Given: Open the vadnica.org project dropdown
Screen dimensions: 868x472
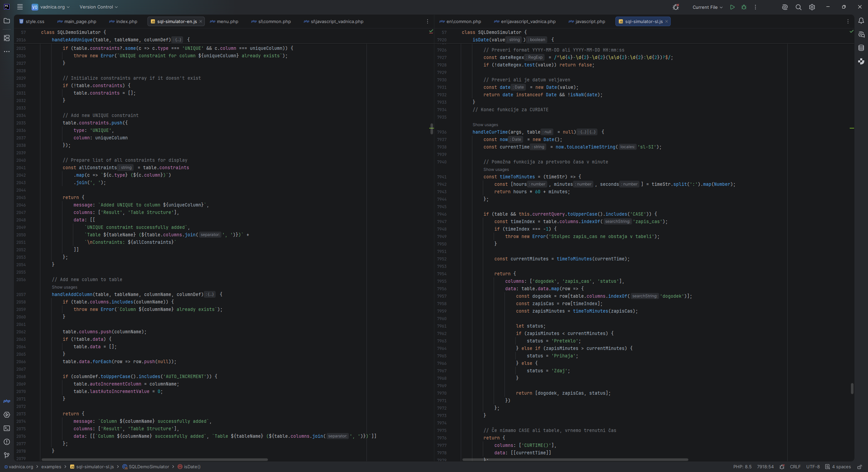Looking at the screenshot, I should click(51, 7).
